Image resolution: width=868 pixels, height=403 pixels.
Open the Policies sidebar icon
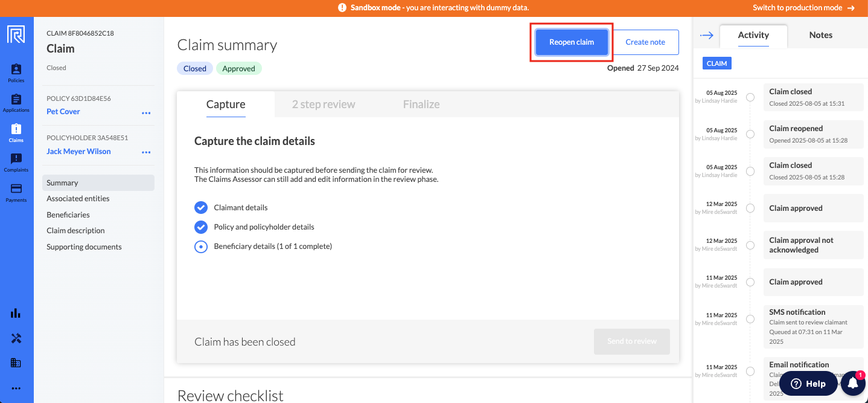point(16,73)
